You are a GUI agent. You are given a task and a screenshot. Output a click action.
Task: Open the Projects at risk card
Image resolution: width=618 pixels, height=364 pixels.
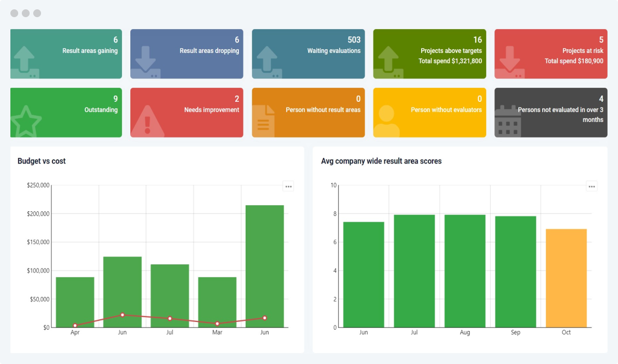(550, 53)
